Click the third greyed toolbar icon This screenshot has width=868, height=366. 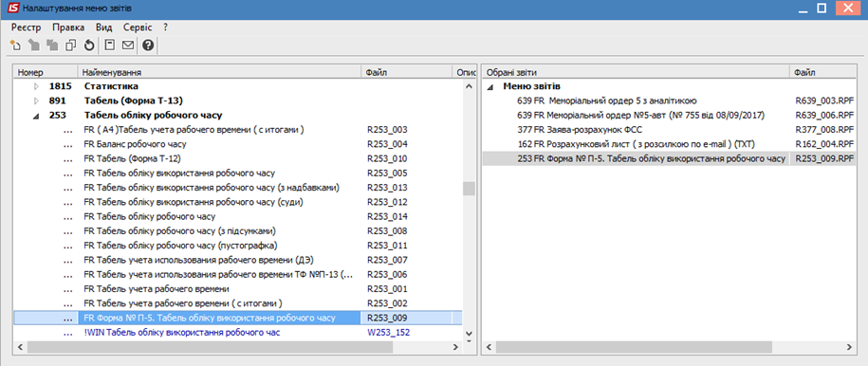click(52, 46)
